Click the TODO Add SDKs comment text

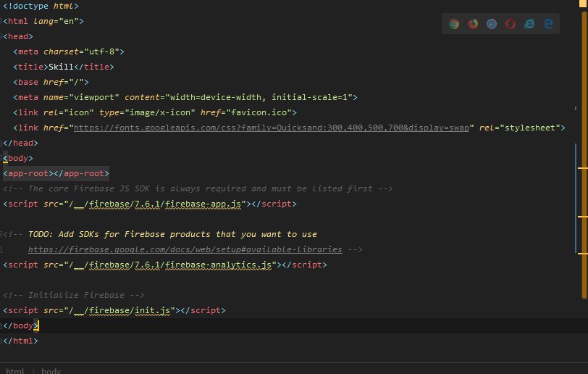pos(172,234)
